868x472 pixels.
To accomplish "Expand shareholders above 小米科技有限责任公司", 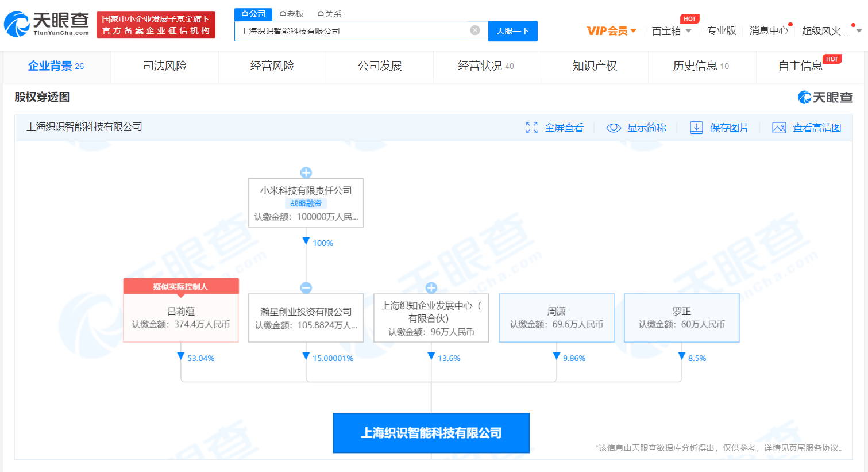I will click(x=306, y=172).
